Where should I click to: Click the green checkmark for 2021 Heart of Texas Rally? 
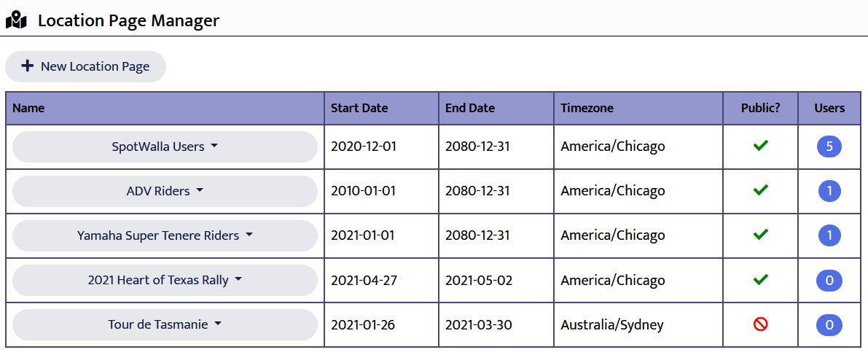[761, 280]
